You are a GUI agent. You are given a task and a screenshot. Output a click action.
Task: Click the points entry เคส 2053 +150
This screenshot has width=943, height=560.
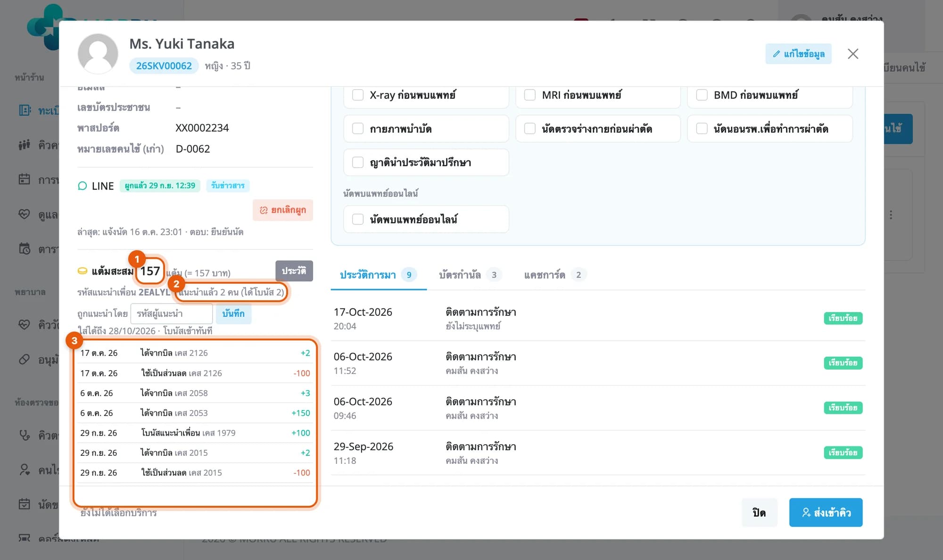[x=195, y=413]
